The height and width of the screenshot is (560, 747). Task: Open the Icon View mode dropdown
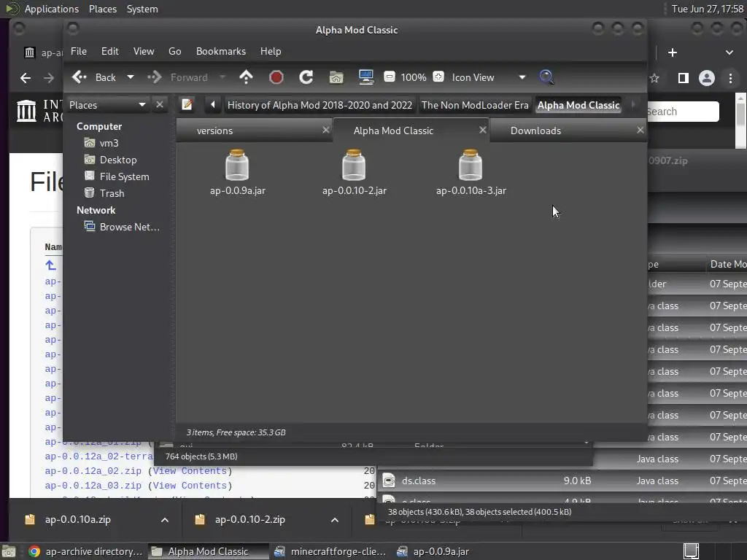pos(488,77)
